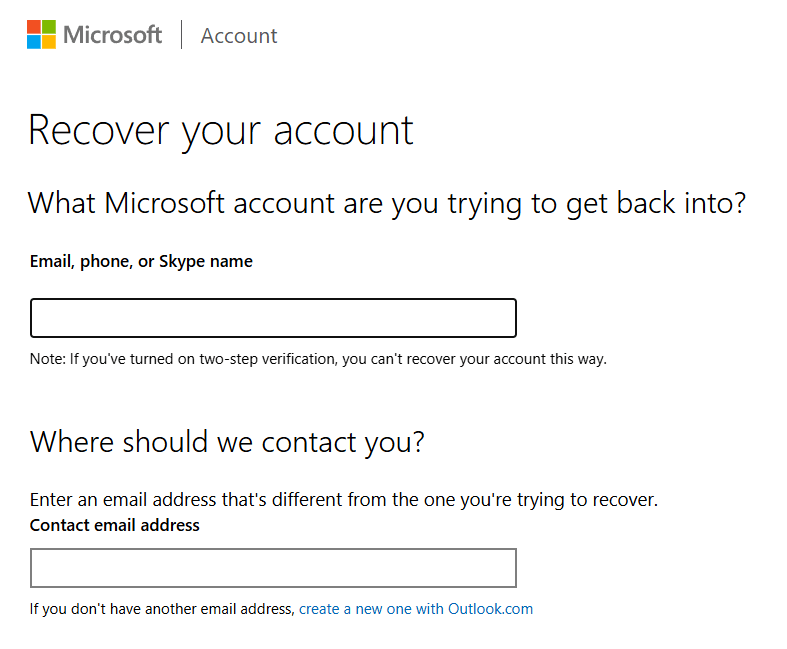This screenshot has width=787, height=649.
Task: Click the 'Where should we contact you?' heading
Action: tap(227, 443)
